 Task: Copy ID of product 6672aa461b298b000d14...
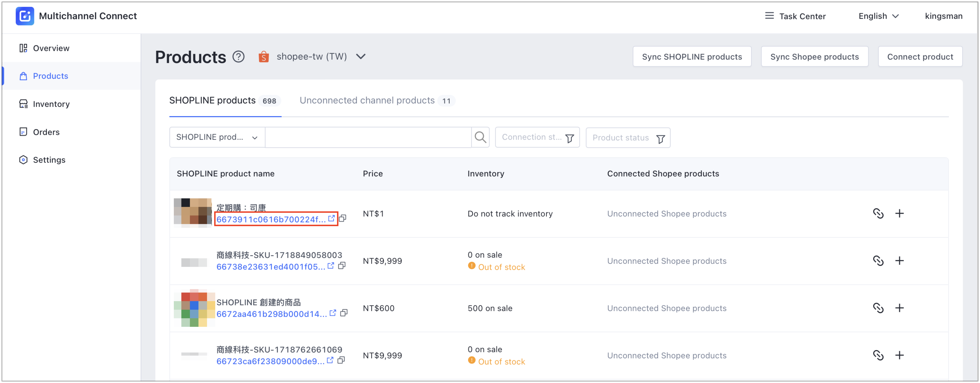click(344, 313)
